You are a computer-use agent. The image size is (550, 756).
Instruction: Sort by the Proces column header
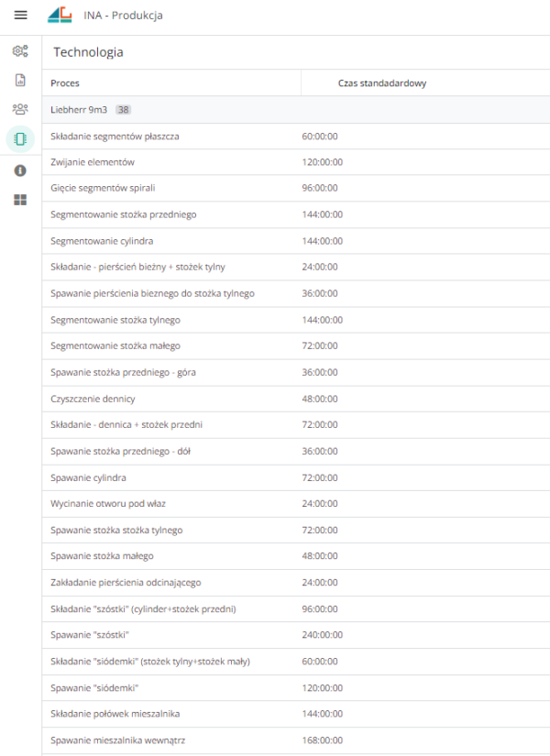(x=65, y=83)
